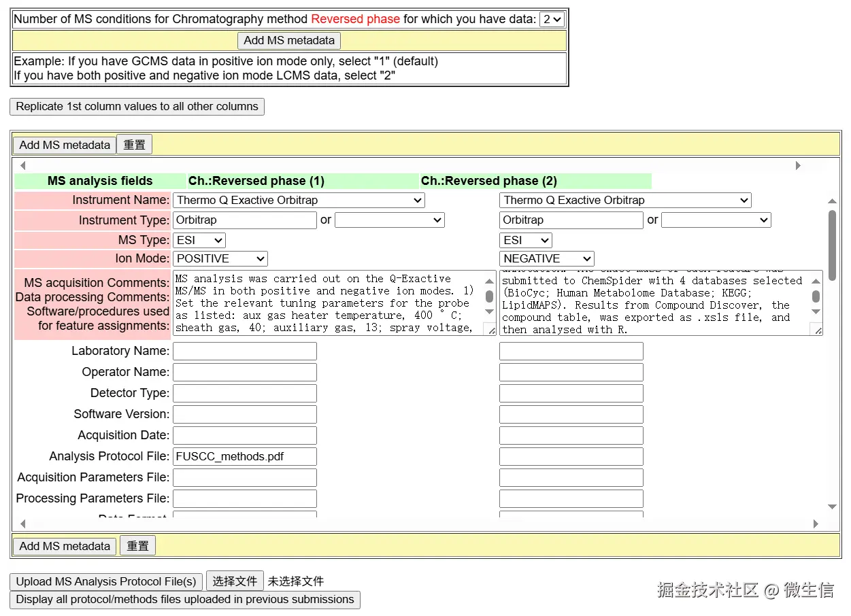Click the 重置 reset button below the fields table
The image size is (851, 616).
coord(138,546)
